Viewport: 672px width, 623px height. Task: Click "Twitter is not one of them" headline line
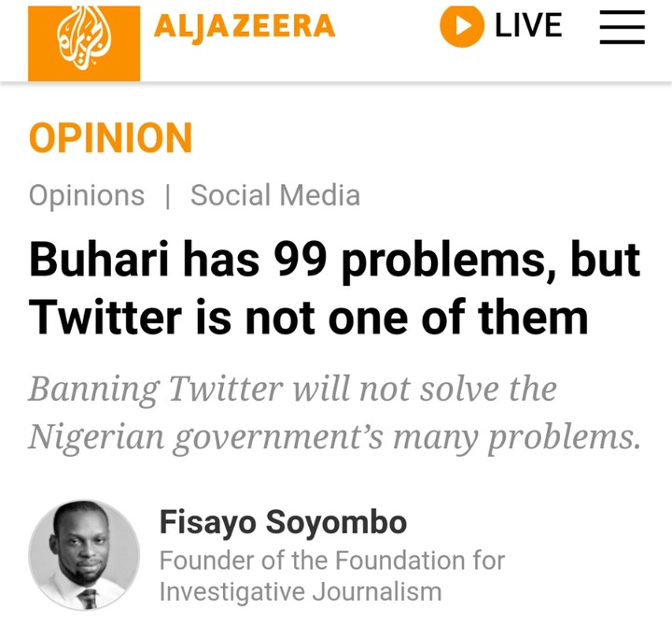click(x=309, y=317)
